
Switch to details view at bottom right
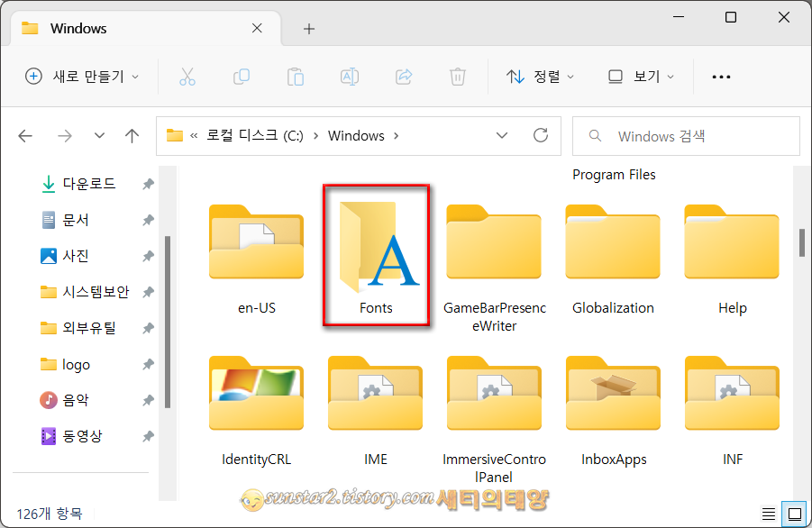coord(769,513)
